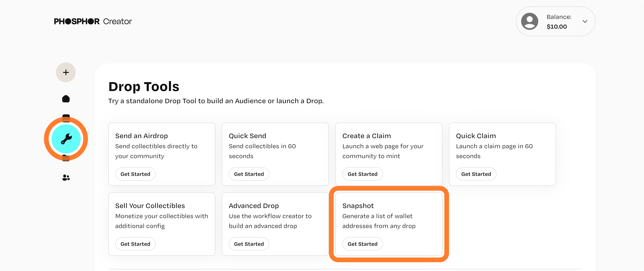Get Started with Snapshot tool

point(362,244)
